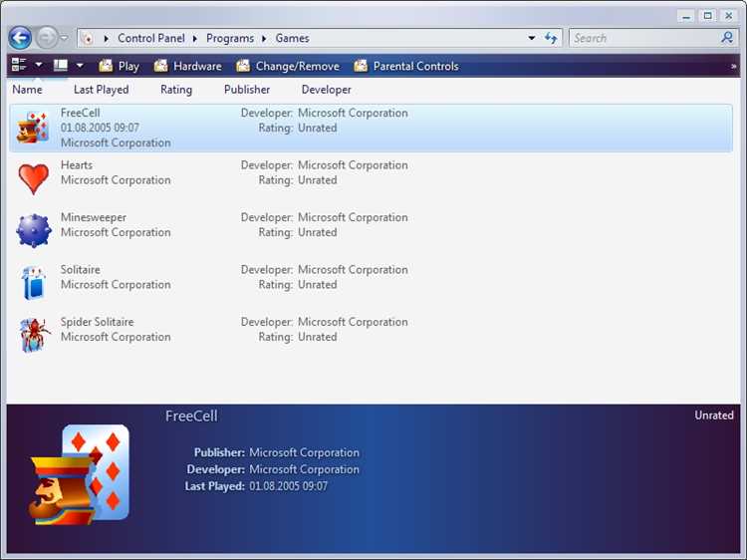Click the Solitaire game title

[80, 270]
